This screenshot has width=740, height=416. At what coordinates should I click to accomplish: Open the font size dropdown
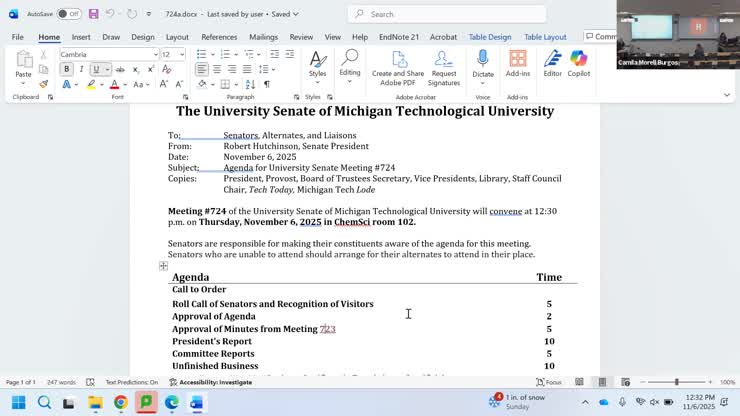pos(182,54)
